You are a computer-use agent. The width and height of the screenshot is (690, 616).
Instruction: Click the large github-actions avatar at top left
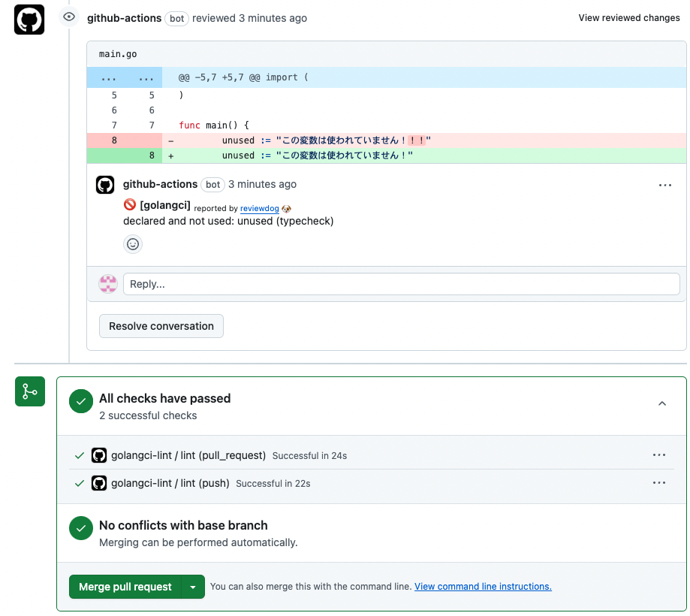pyautogui.click(x=29, y=20)
